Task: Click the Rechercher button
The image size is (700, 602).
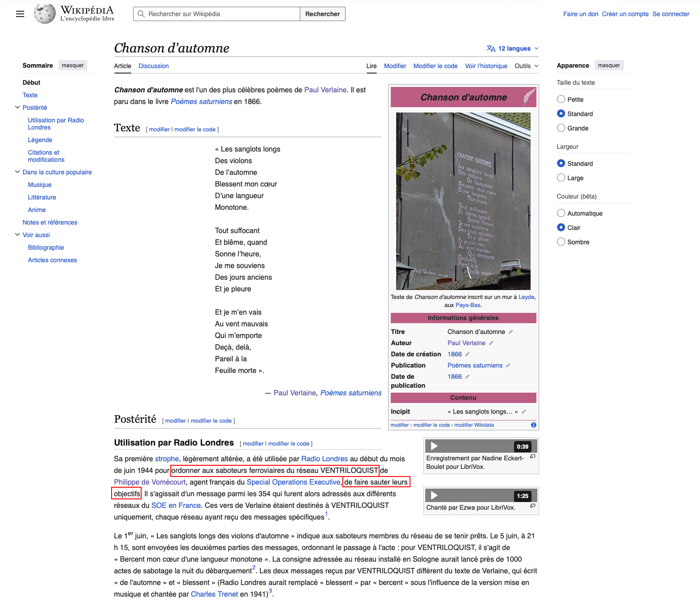Action: [323, 14]
